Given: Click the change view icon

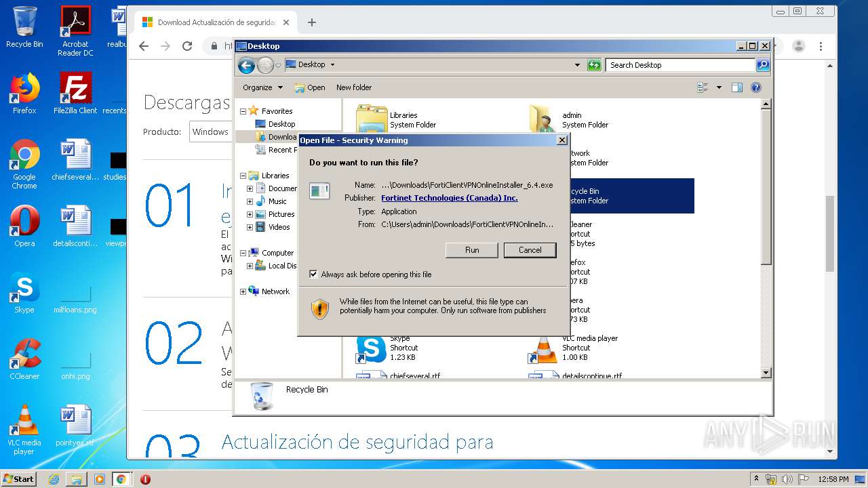Looking at the screenshot, I should coord(703,87).
